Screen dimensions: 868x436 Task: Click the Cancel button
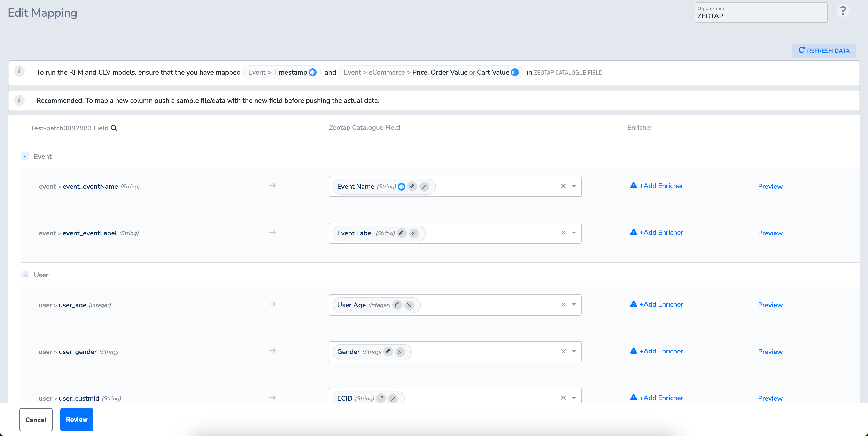[x=36, y=420]
